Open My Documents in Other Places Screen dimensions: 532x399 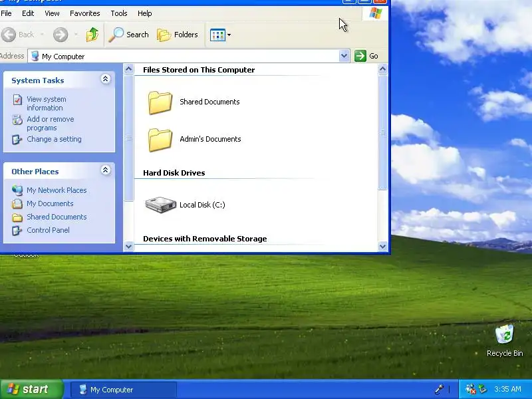[x=50, y=203]
